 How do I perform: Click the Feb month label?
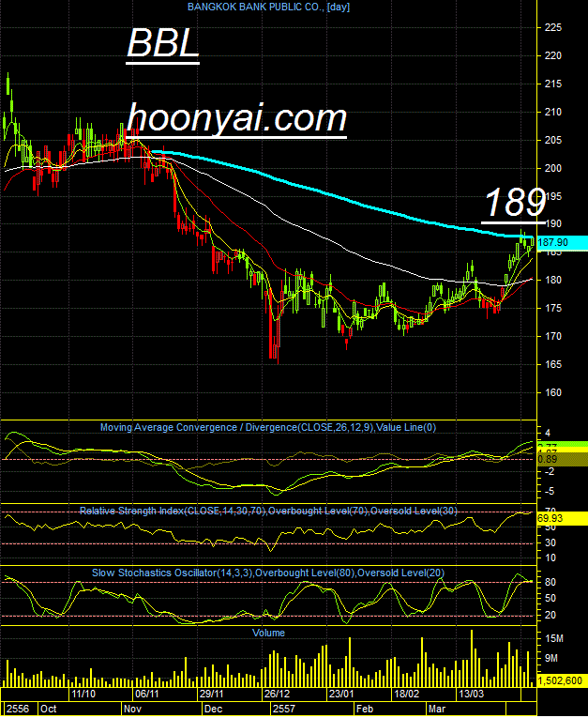365,709
